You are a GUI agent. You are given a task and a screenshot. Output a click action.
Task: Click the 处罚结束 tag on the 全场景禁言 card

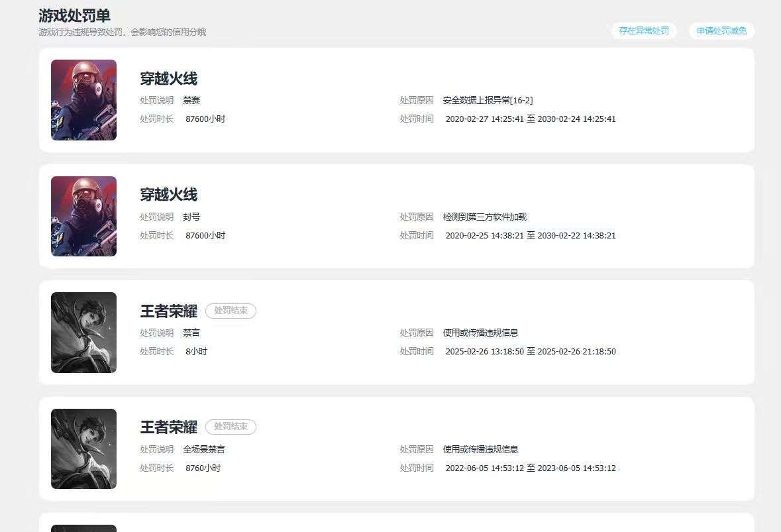(231, 427)
